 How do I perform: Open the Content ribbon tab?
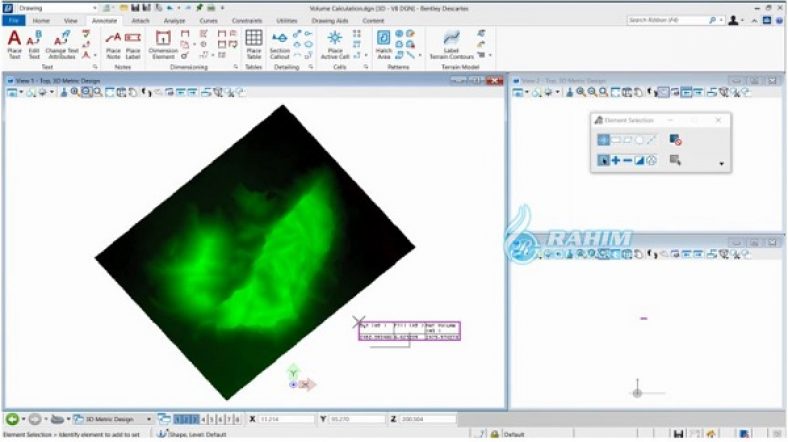click(373, 21)
